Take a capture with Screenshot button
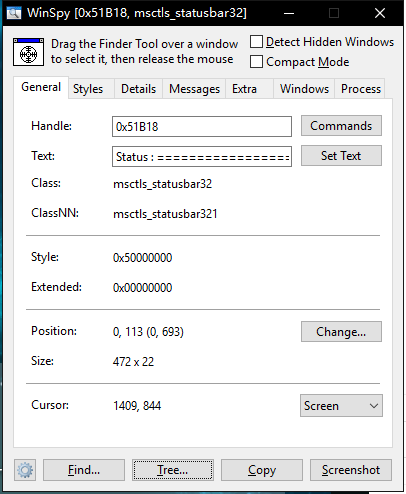The image size is (406, 494). pyautogui.click(x=351, y=470)
